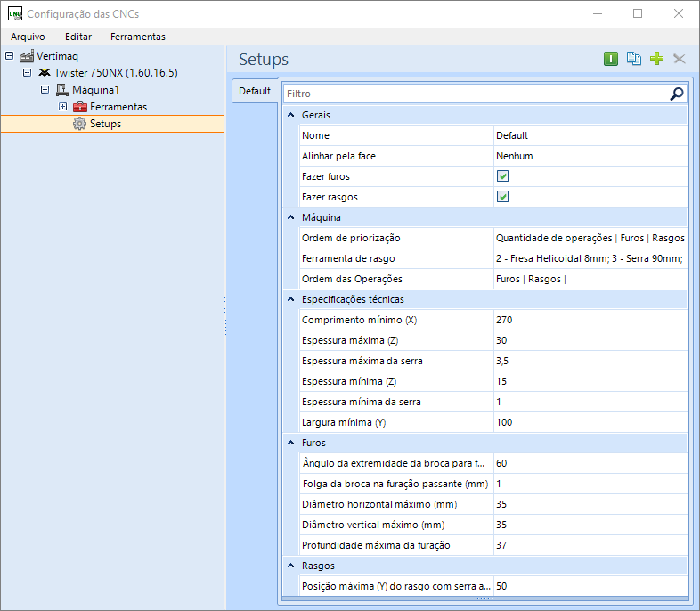This screenshot has width=700, height=611.
Task: Edit Posição máxima (Y) do rasgo value 50
Action: [590, 586]
